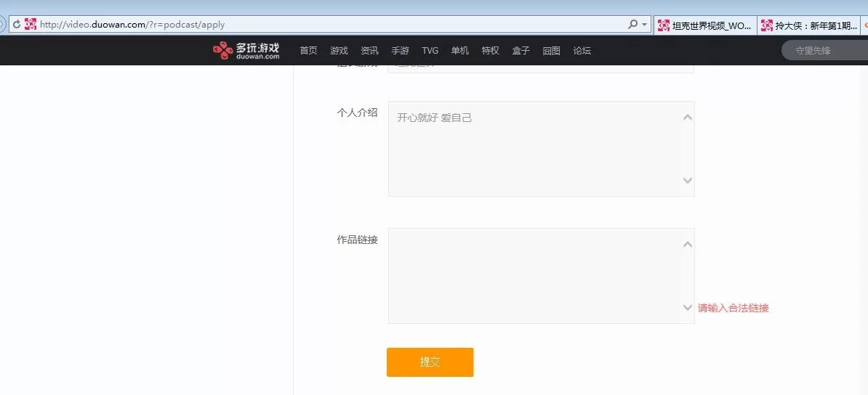Open the 盒子 nav link
868x395 pixels.
coord(521,50)
